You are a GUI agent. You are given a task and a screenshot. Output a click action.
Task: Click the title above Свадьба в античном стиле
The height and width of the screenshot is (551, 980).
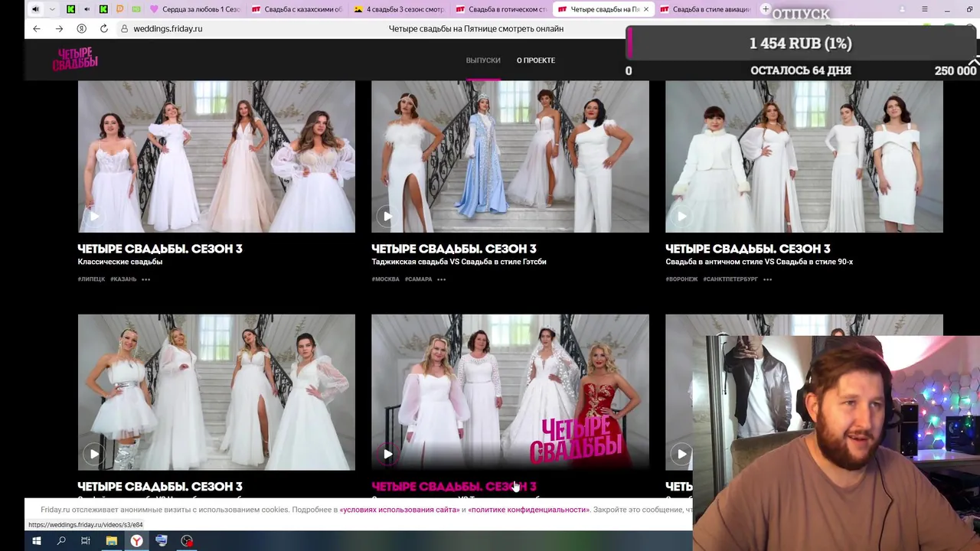tap(748, 249)
